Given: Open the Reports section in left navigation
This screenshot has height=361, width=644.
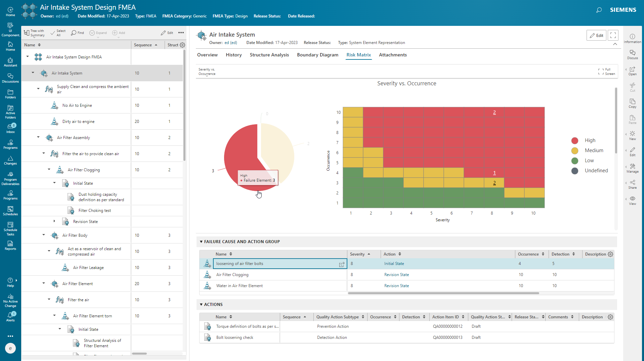Looking at the screenshot, I should pos(10,246).
